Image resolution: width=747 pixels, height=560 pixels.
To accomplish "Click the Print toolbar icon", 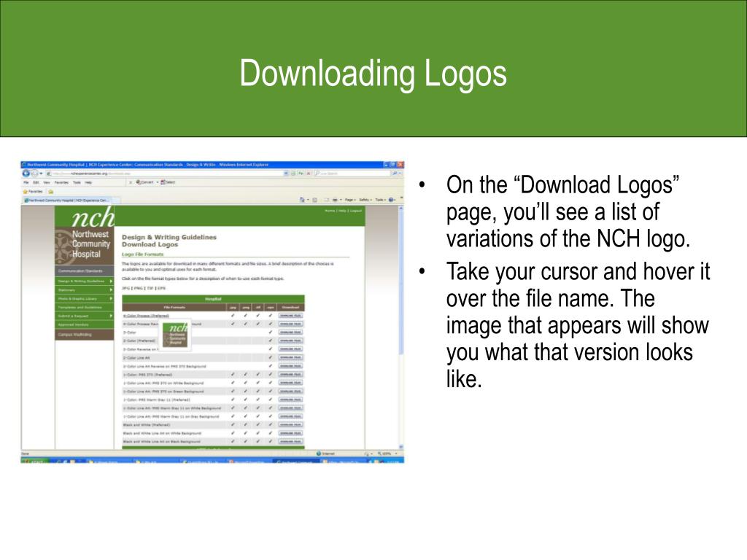I will coord(335,200).
